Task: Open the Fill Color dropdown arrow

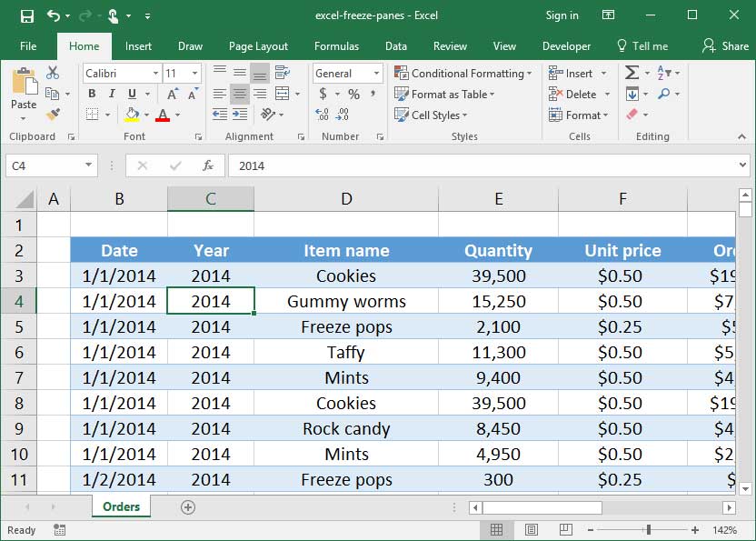Action: coord(145,115)
